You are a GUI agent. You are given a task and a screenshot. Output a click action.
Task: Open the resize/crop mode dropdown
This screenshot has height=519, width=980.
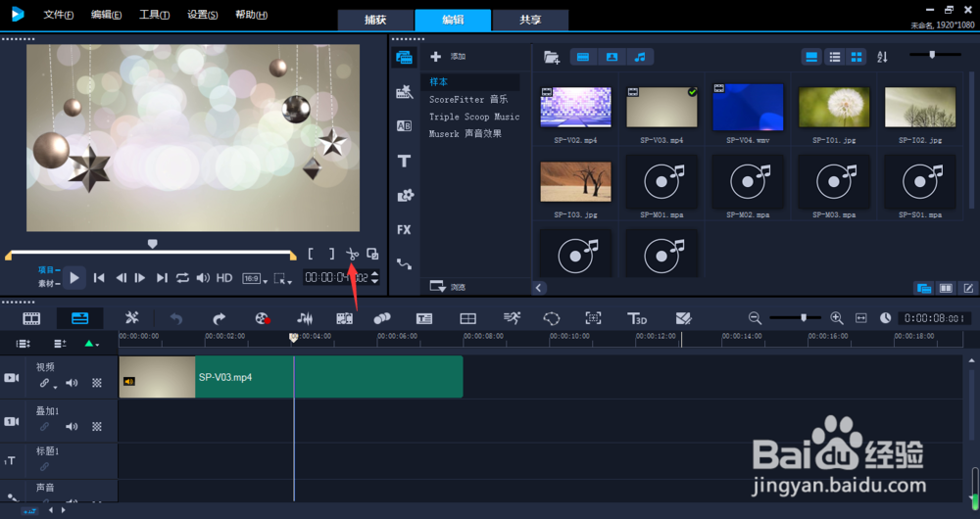pos(283,278)
